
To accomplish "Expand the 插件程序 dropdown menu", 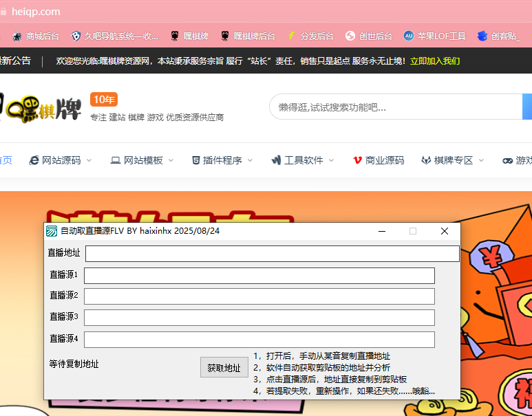I will [222, 160].
